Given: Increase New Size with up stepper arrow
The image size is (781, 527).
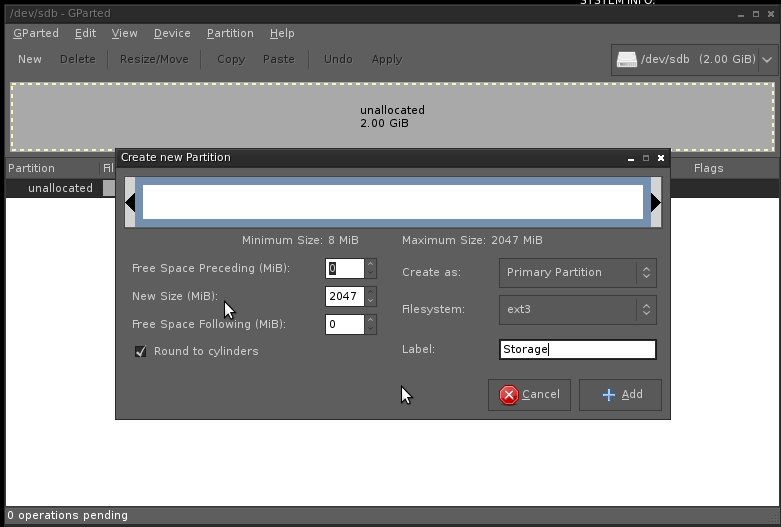Looking at the screenshot, I should (370, 292).
